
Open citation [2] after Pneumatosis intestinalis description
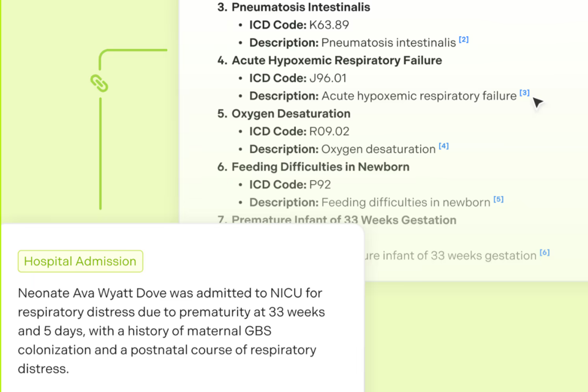pos(464,40)
